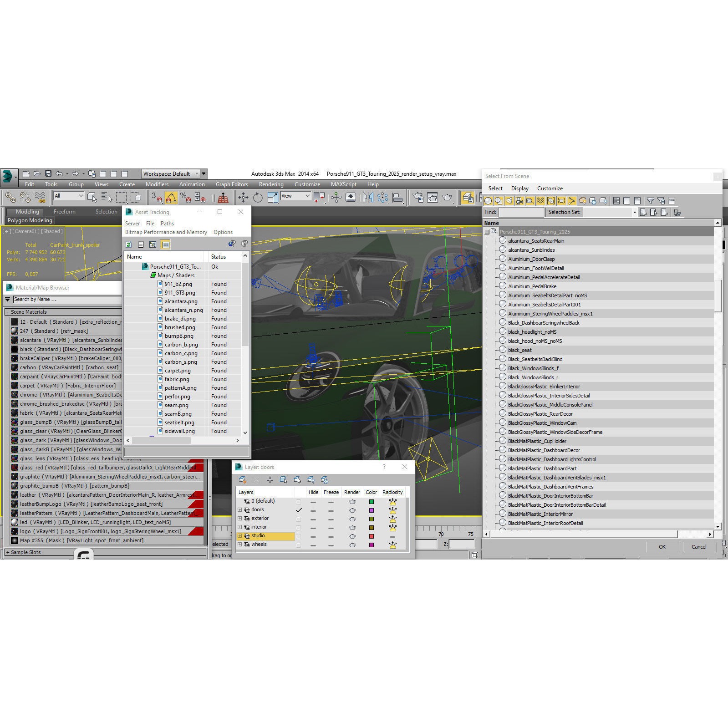728x728 pixels.
Task: Activate the Select and Rotate tool
Action: (x=258, y=197)
